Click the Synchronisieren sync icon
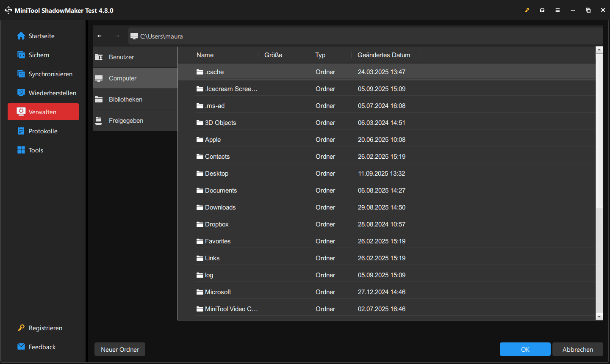 (21, 74)
